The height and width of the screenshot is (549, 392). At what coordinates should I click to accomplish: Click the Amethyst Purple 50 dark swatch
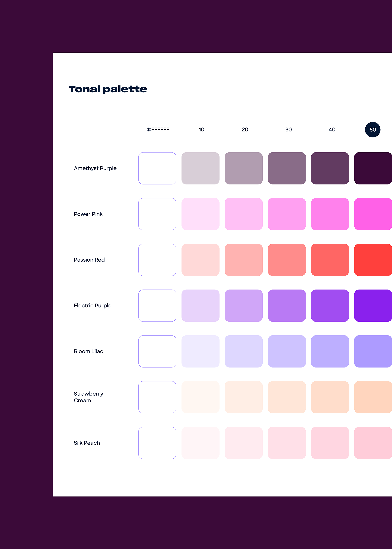[x=373, y=168]
